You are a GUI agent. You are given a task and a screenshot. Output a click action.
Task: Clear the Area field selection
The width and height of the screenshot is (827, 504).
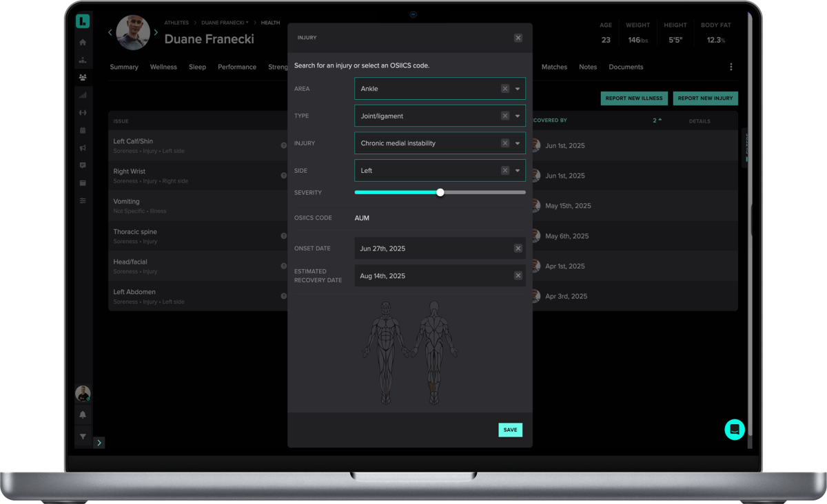(505, 89)
